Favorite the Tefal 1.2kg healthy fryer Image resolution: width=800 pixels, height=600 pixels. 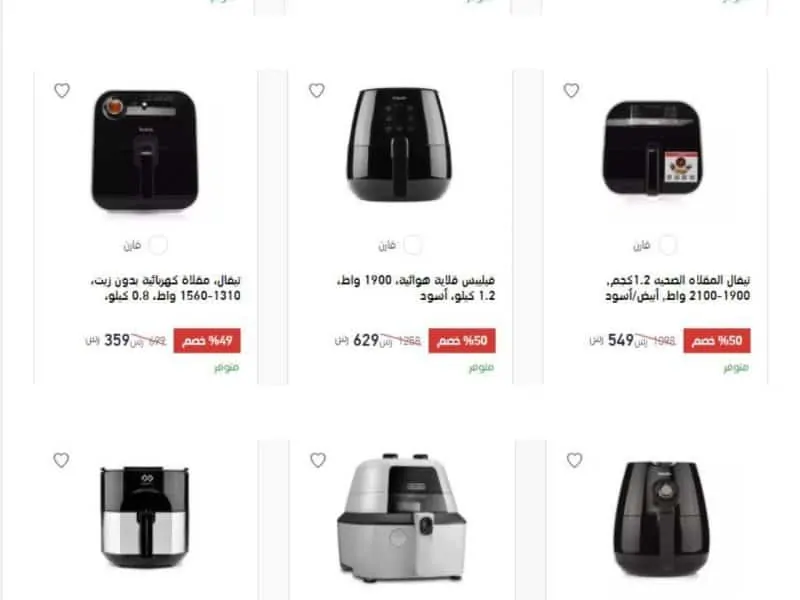click(571, 90)
